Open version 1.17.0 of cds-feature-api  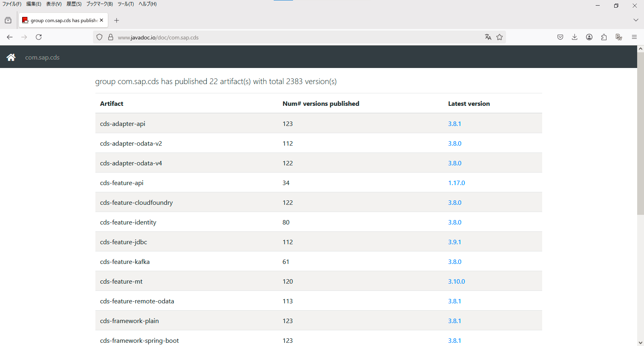click(x=456, y=183)
